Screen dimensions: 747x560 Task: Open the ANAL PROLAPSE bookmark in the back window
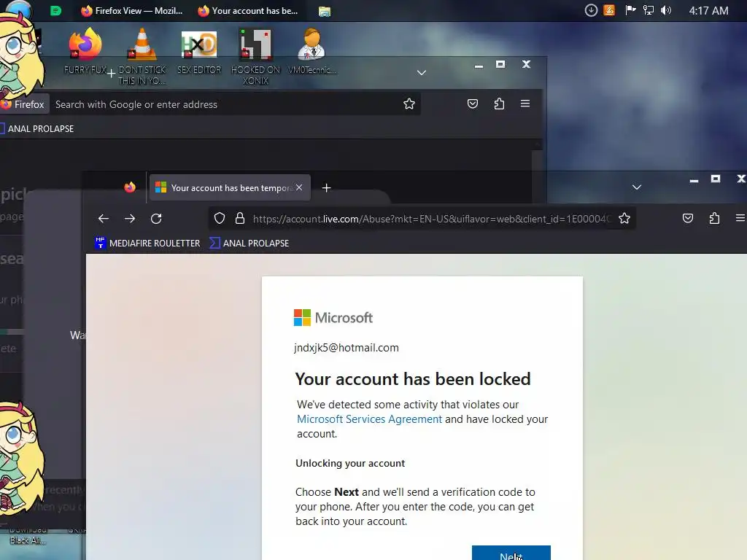pos(37,128)
